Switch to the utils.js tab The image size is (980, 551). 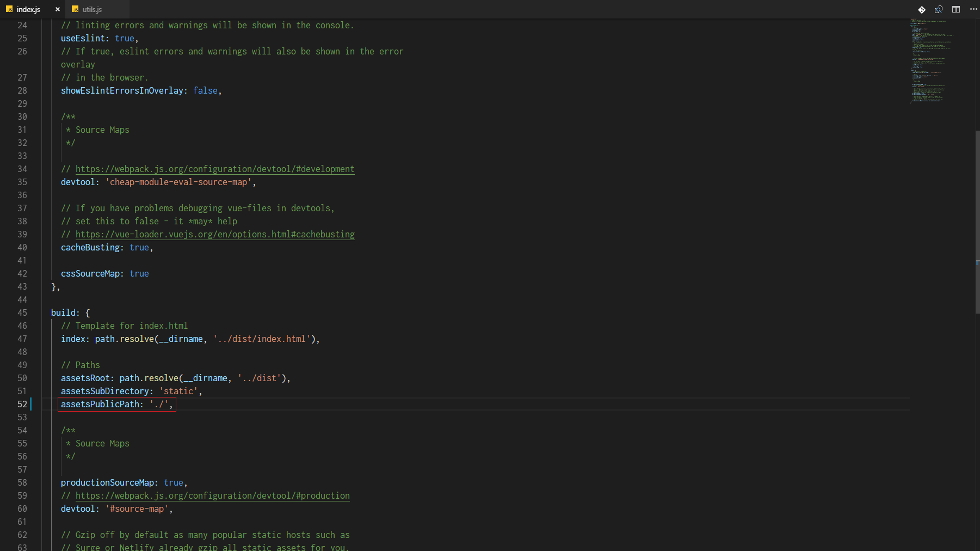click(x=91, y=9)
